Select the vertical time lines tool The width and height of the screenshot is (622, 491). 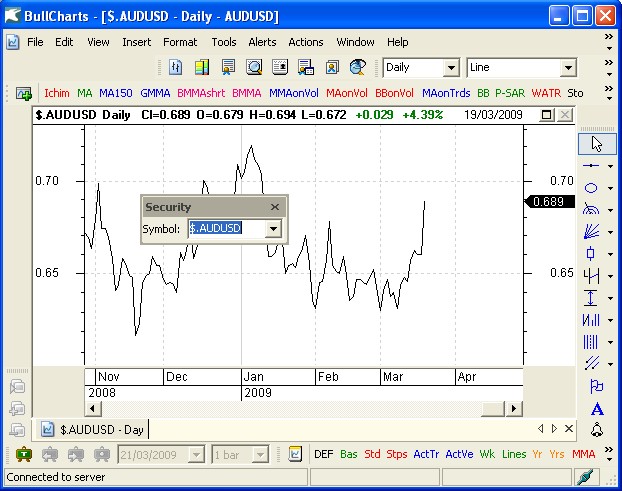click(x=591, y=341)
